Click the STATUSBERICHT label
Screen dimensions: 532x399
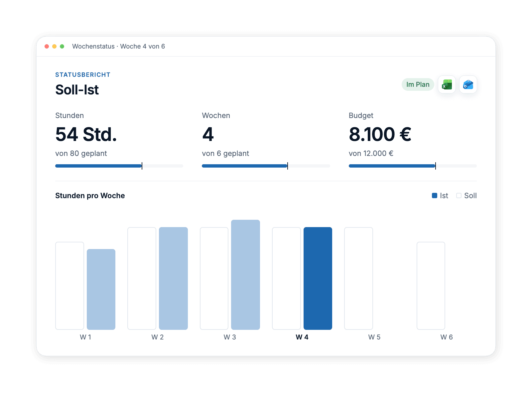point(83,75)
